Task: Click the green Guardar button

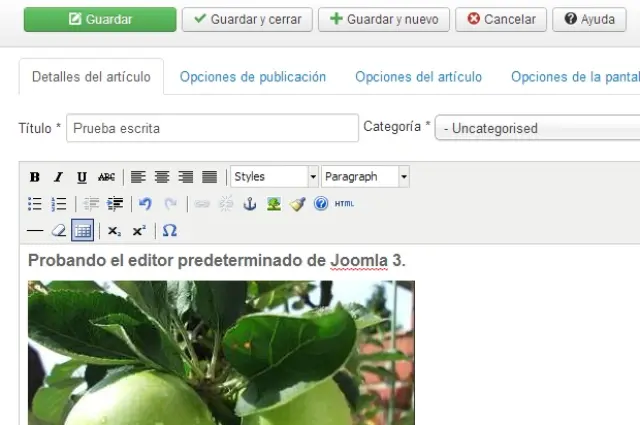Action: (x=100, y=19)
